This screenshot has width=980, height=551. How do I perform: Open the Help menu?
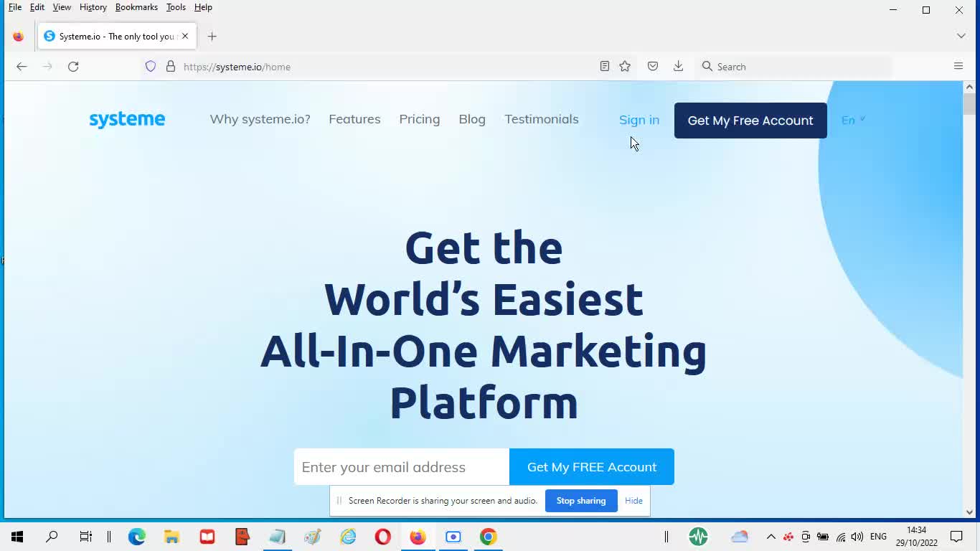click(x=203, y=7)
